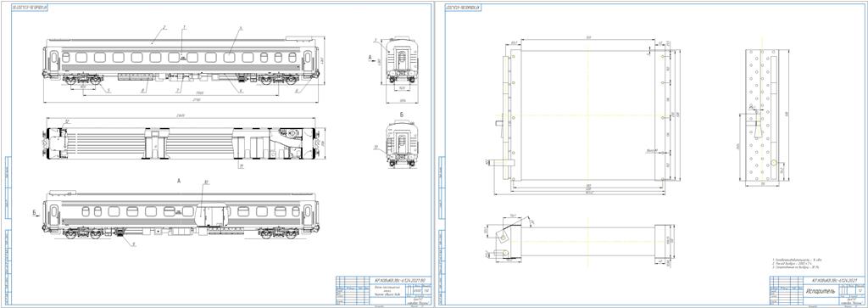This screenshot has width=868, height=308.
Task: Select the overall length dimension under top railcar
Action: click(182, 101)
